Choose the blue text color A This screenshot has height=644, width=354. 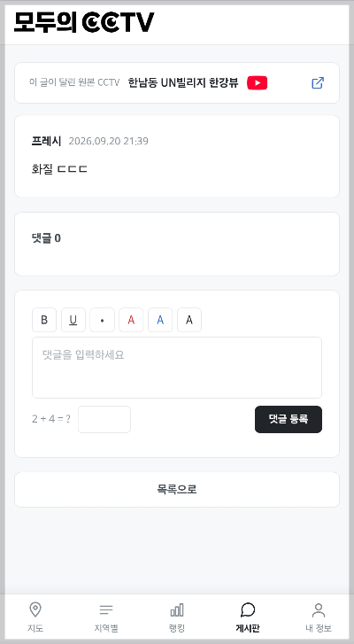(160, 320)
